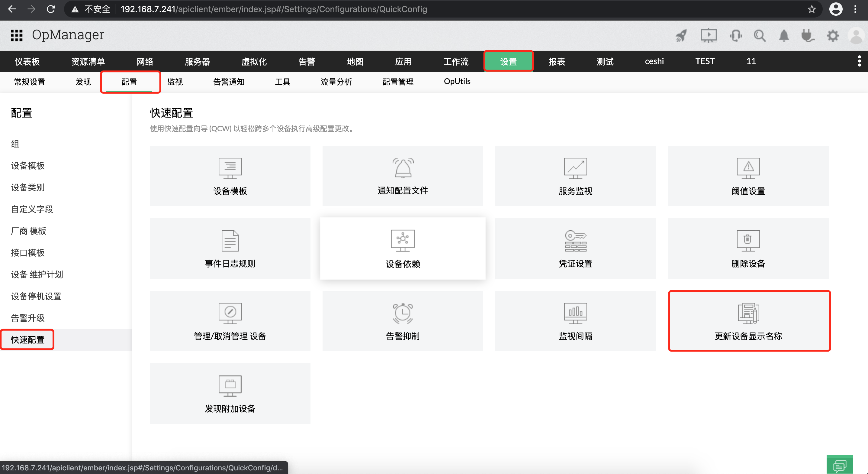Open the Chrome three-dot menu

pyautogui.click(x=855, y=9)
